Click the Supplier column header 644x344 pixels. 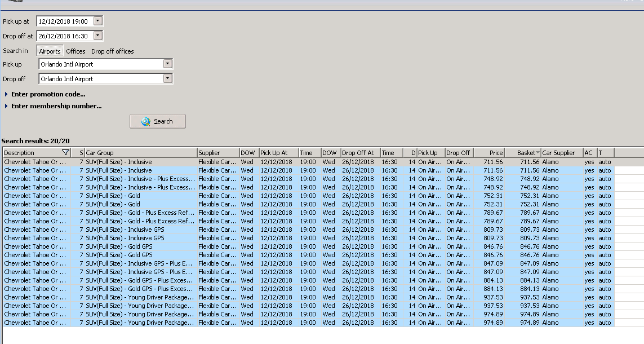point(217,153)
